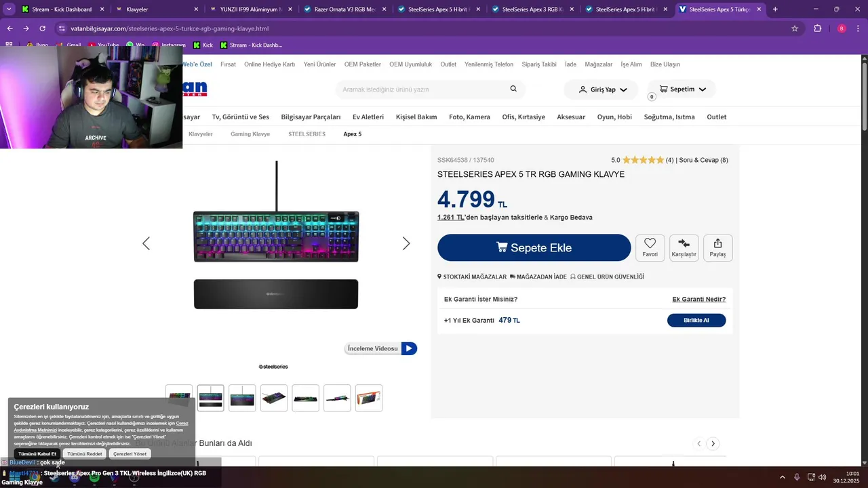This screenshot has width=868, height=488.
Task: Switch to the SteelSeries Apex 3 RGB tab
Action: click(531, 9)
